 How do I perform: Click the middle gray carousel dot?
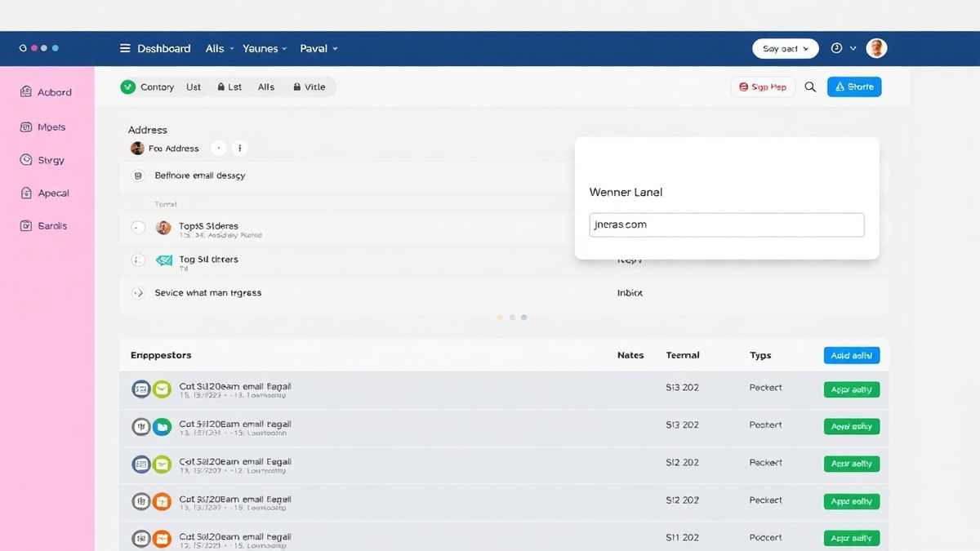(512, 317)
